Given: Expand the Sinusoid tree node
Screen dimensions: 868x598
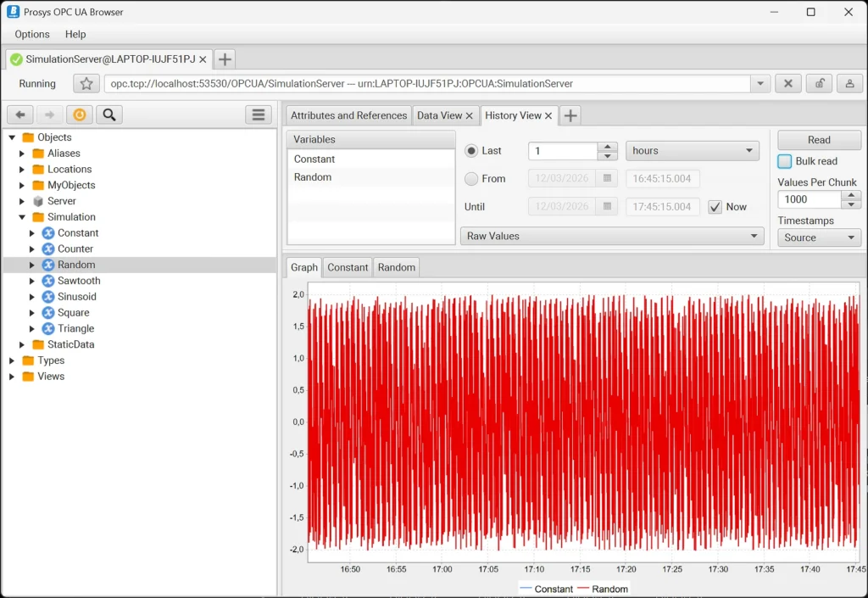Looking at the screenshot, I should 34,296.
